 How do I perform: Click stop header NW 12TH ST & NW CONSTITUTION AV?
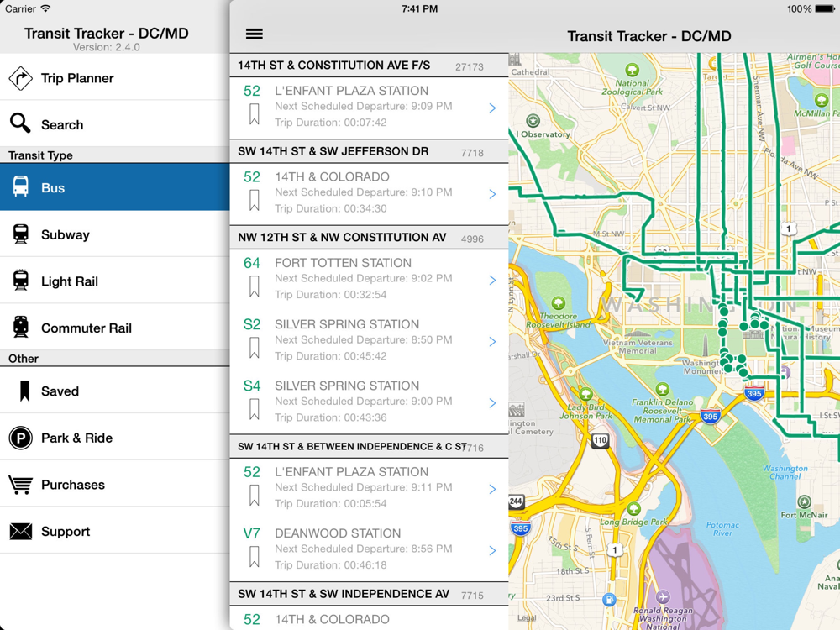point(369,238)
